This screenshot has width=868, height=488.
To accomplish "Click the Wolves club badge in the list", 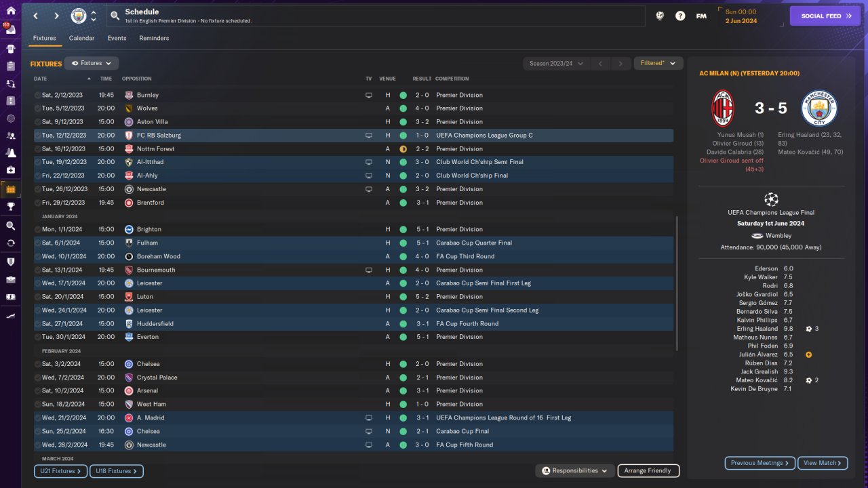I will click(129, 108).
